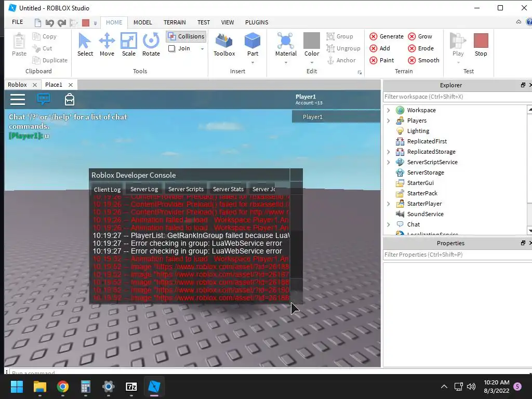Expand the Workspace tree node
Image resolution: width=532 pixels, height=399 pixels.
[x=389, y=110]
